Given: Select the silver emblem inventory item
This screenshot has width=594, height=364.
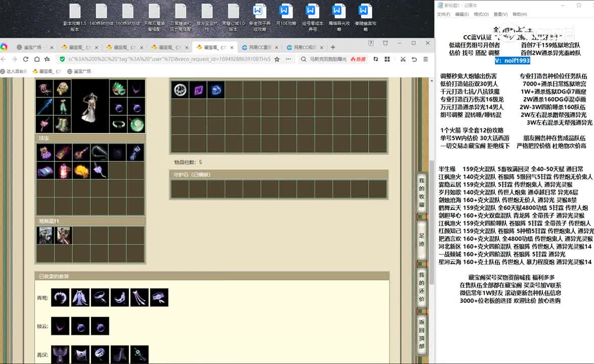Looking at the screenshot, I should 180,90.
